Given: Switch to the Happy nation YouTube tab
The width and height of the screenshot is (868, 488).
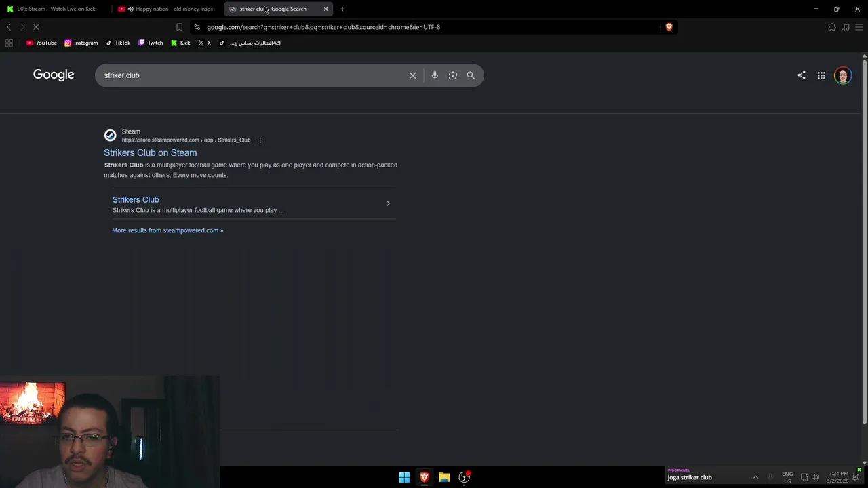Looking at the screenshot, I should click(167, 9).
